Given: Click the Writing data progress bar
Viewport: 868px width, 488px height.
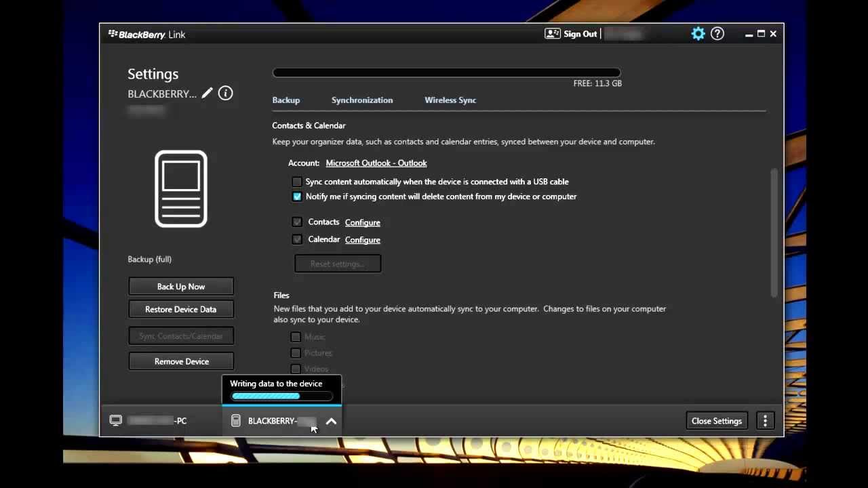Looking at the screenshot, I should (x=281, y=396).
